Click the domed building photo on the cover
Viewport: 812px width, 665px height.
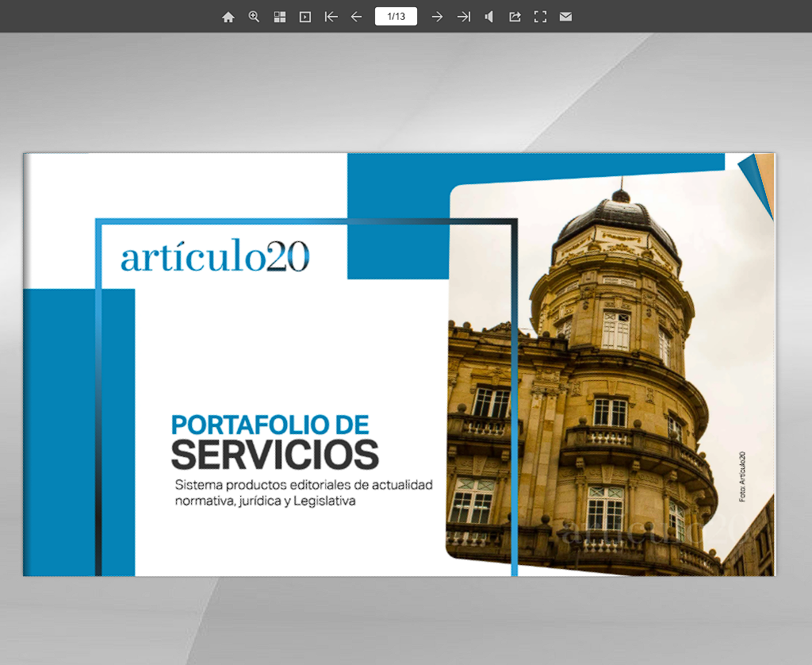pyautogui.click(x=611, y=373)
